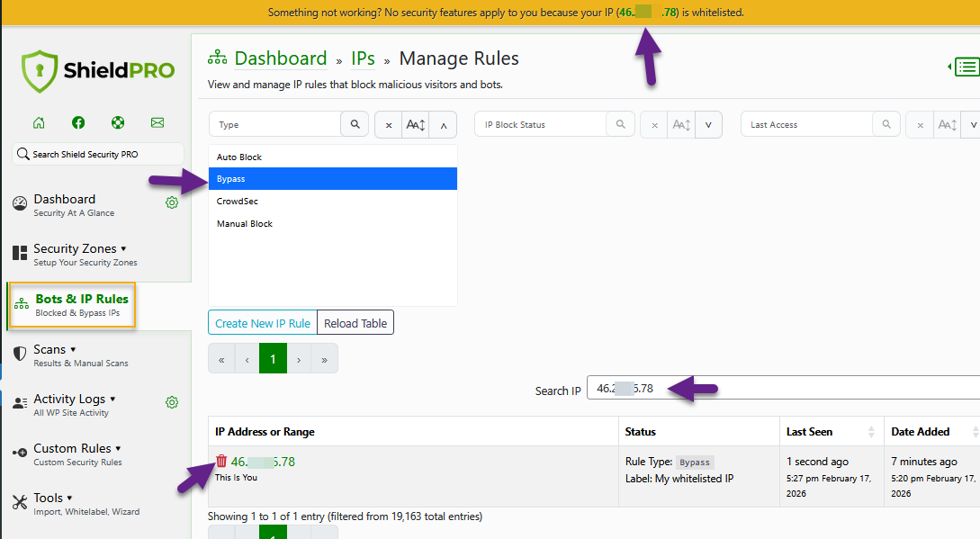Click the IP Block Status input field

(541, 124)
